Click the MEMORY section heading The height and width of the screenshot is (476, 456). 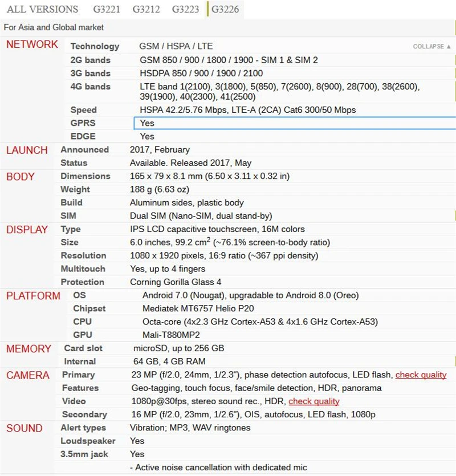pyautogui.click(x=28, y=349)
